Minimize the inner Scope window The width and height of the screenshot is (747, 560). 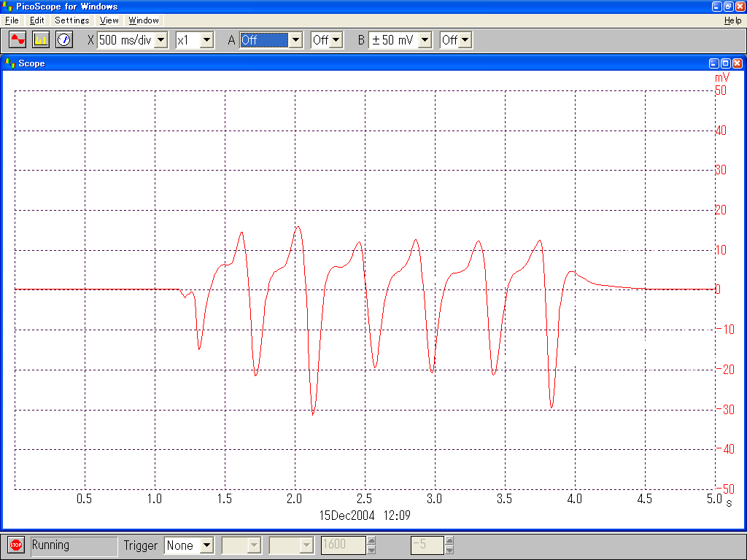(714, 63)
